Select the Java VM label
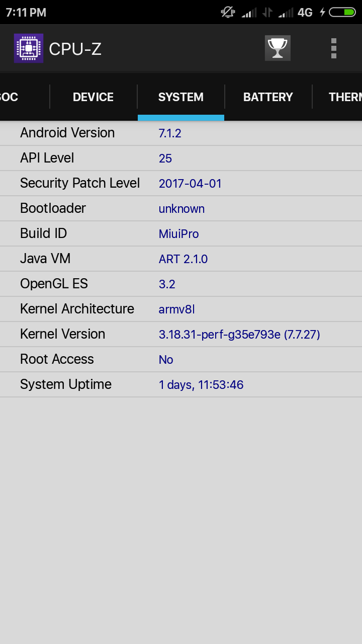 click(45, 259)
